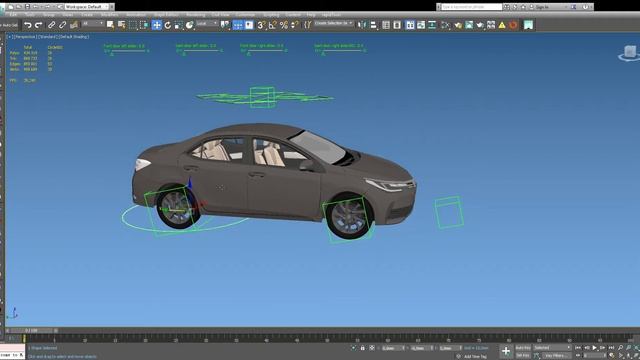
Task: Click the Mirror tool icon
Action: point(362,25)
